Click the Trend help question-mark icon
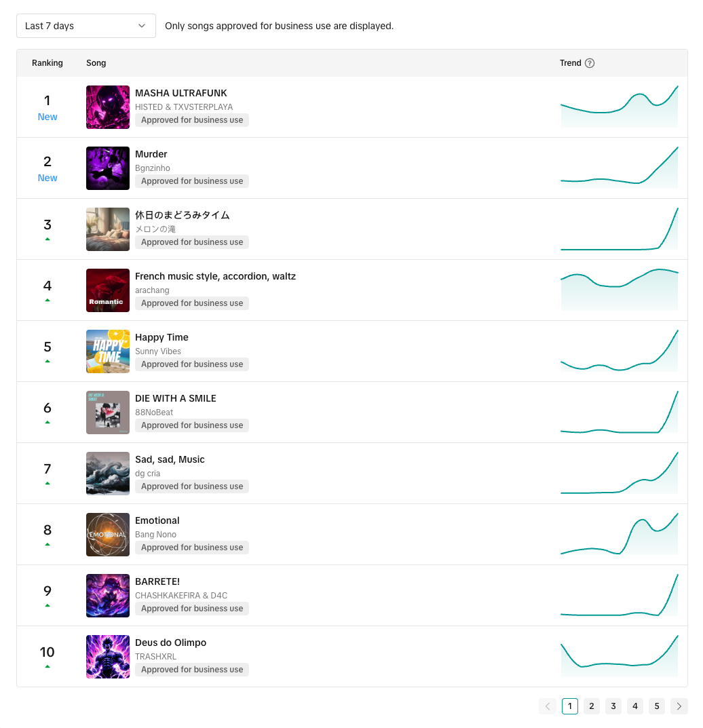Screen dimensions: 703x728 (x=590, y=63)
